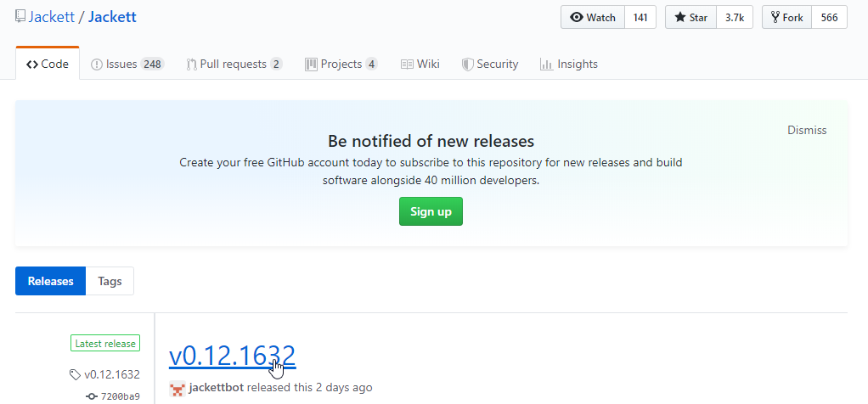Open the Issues tab
Viewport: 868px width, 404px height.
click(x=127, y=65)
